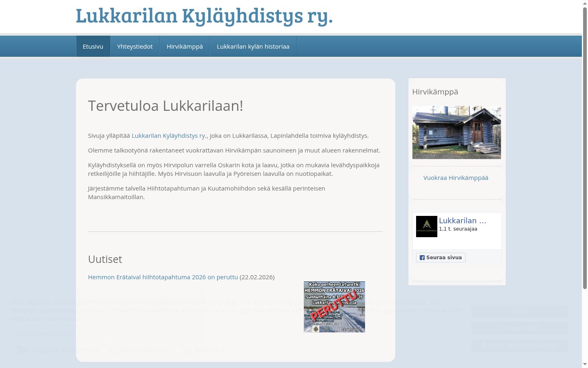Open the Hemmon Erätaival hiihtotapahtuma news link
This screenshot has height=368, width=588.
pos(163,277)
